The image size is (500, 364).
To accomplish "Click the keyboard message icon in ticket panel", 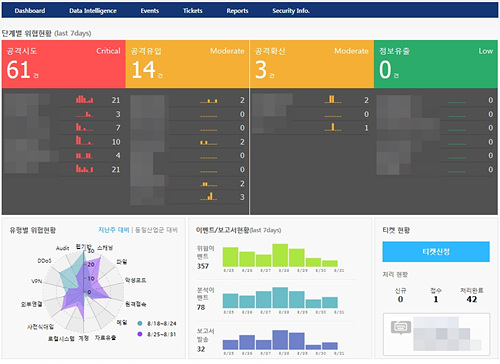I will point(401,327).
